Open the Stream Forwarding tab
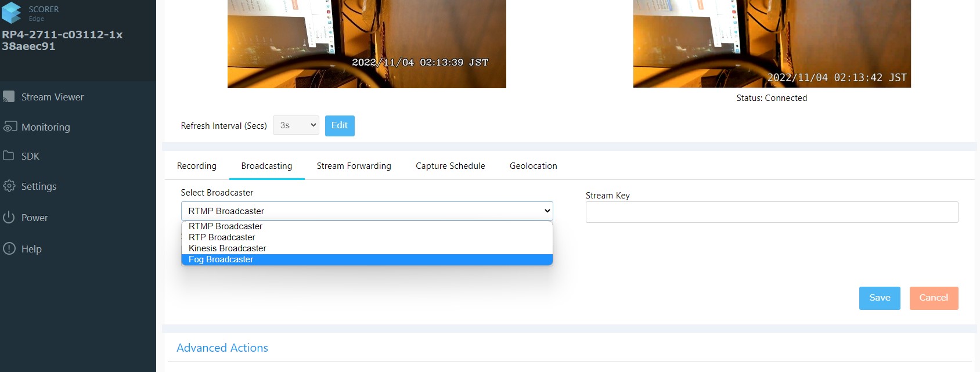 354,166
